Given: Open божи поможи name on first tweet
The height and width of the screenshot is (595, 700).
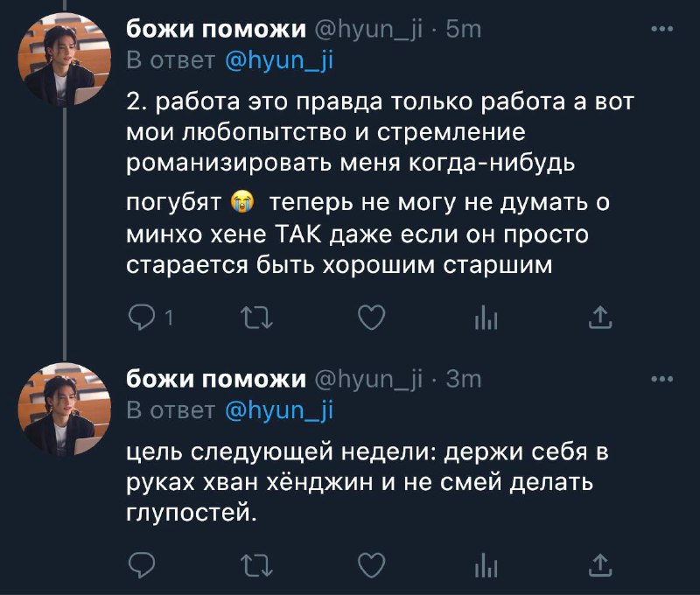Looking at the screenshot, I should pyautogui.click(x=216, y=29).
